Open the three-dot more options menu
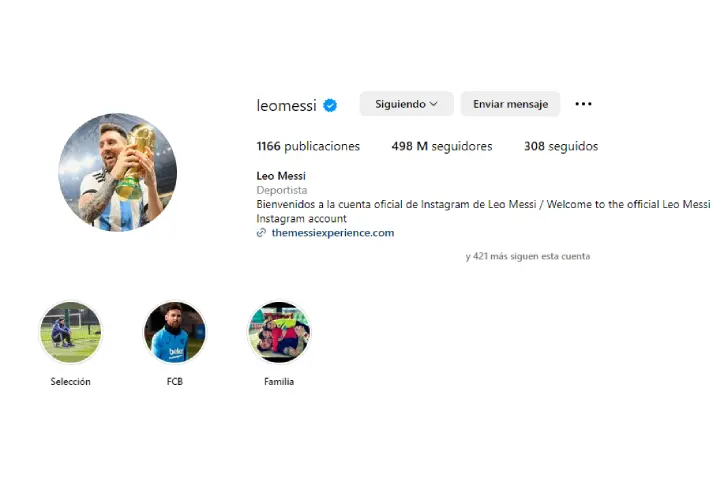This screenshot has height=488, width=728. (x=583, y=104)
